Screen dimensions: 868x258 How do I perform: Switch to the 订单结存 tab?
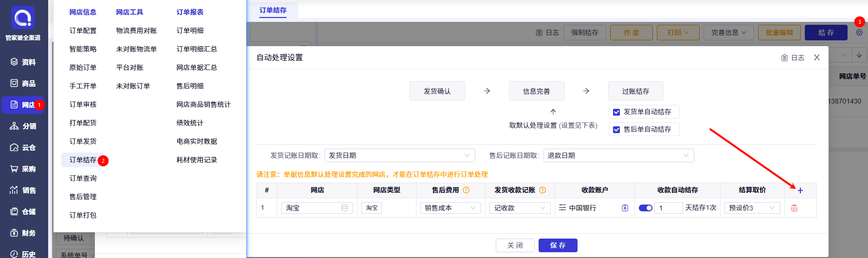[x=273, y=10]
